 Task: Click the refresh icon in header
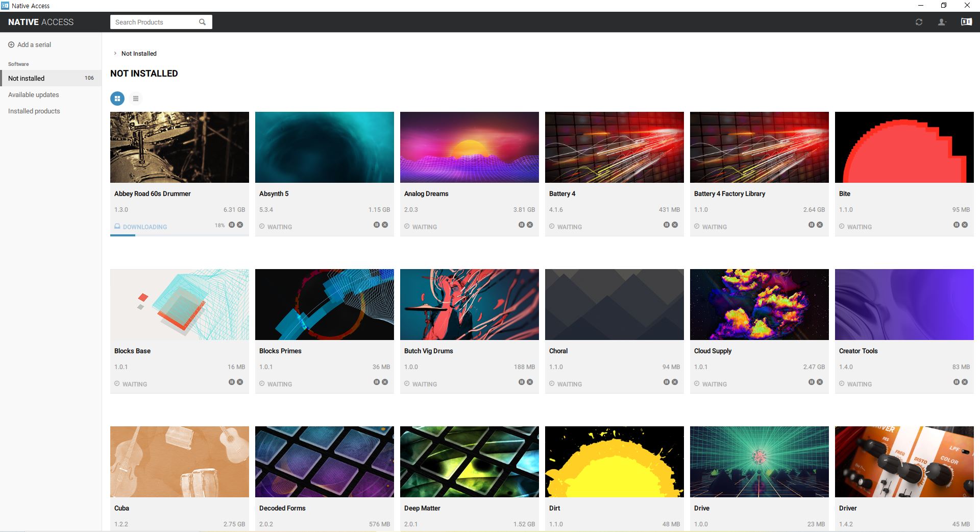coord(919,22)
